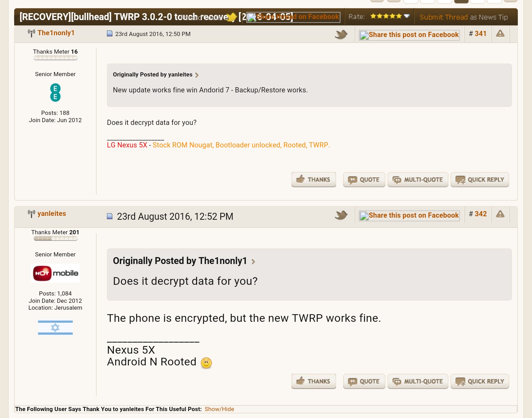Click Submit Thread as News Tip
The image size is (532, 418).
(x=463, y=17)
